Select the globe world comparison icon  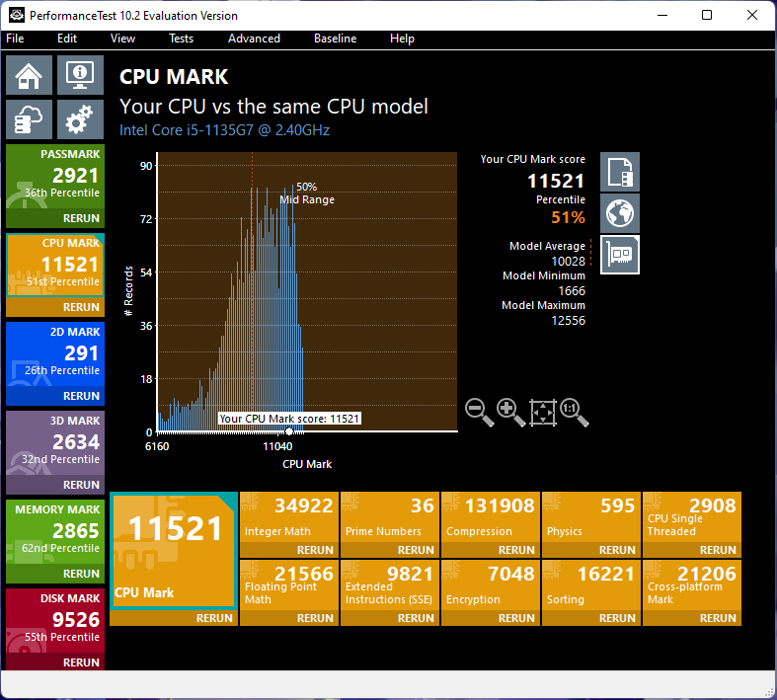pos(620,213)
